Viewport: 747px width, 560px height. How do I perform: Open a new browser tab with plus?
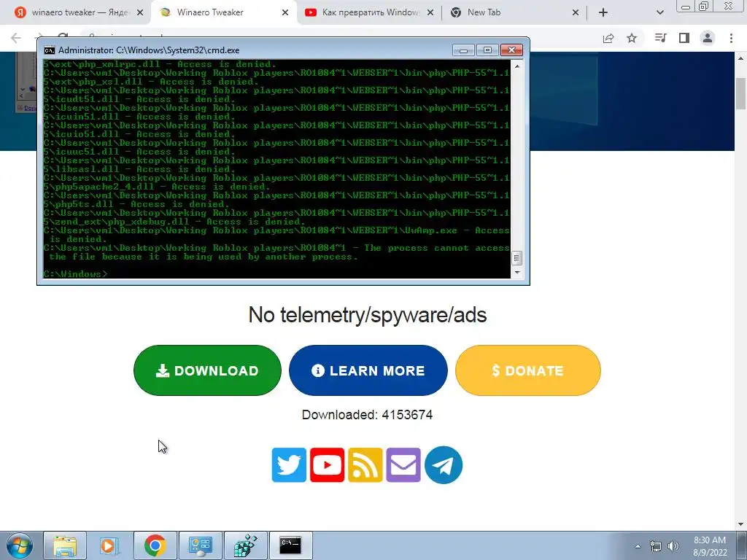(x=603, y=12)
